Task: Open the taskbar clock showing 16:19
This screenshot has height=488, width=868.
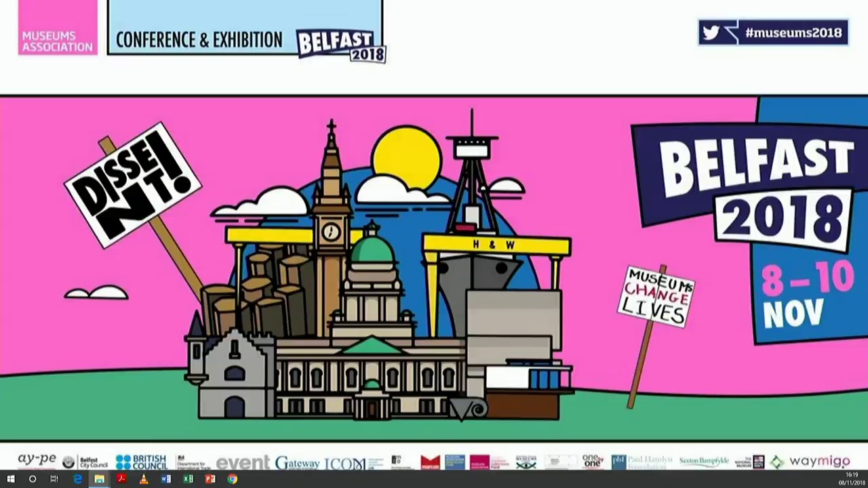Action: tap(852, 479)
